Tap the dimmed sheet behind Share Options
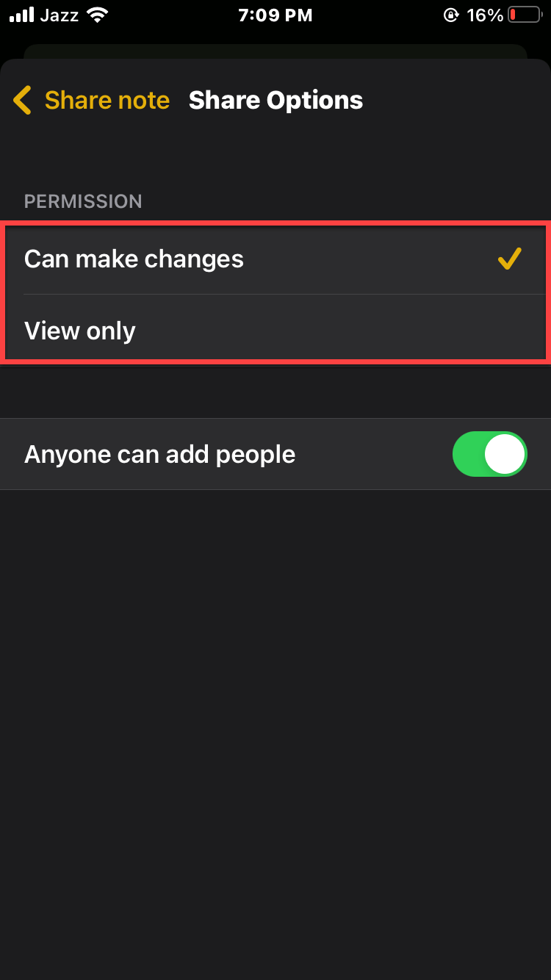 pos(275,51)
